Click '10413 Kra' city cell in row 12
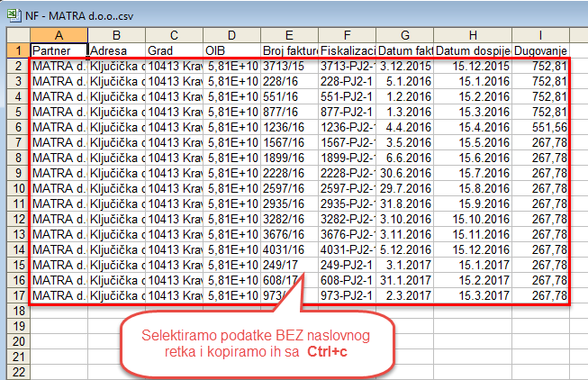 (x=175, y=219)
